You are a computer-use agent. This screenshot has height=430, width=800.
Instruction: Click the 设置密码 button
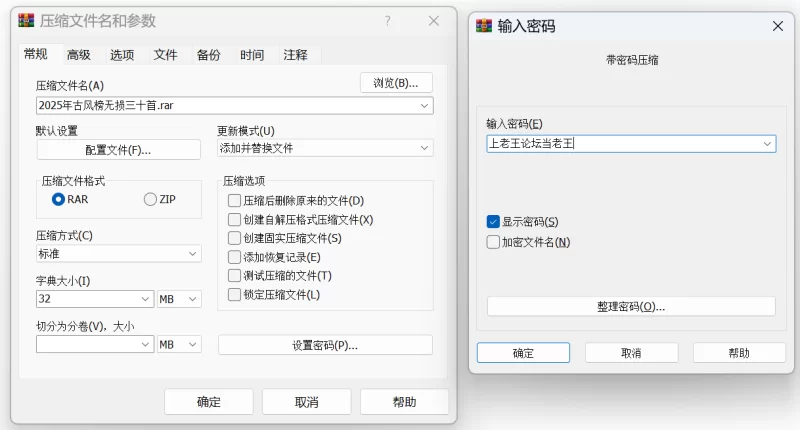(x=325, y=345)
